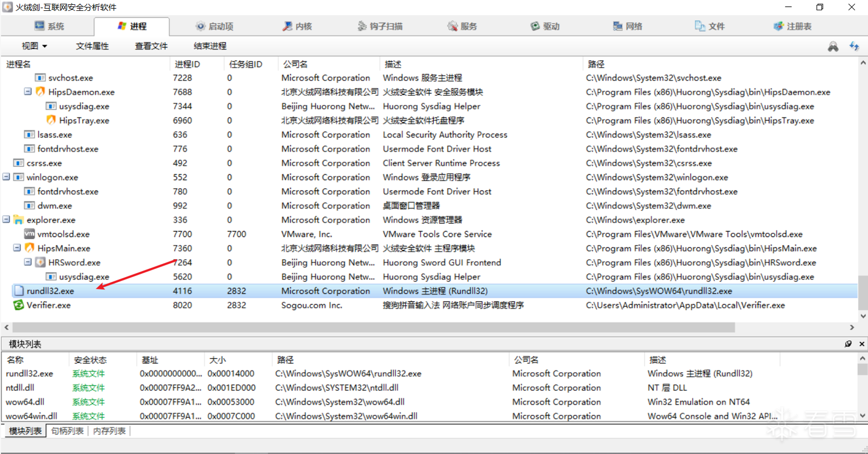Select the wow64win.dll module row
Image resolution: width=868 pixels, height=454 pixels.
tap(430, 416)
